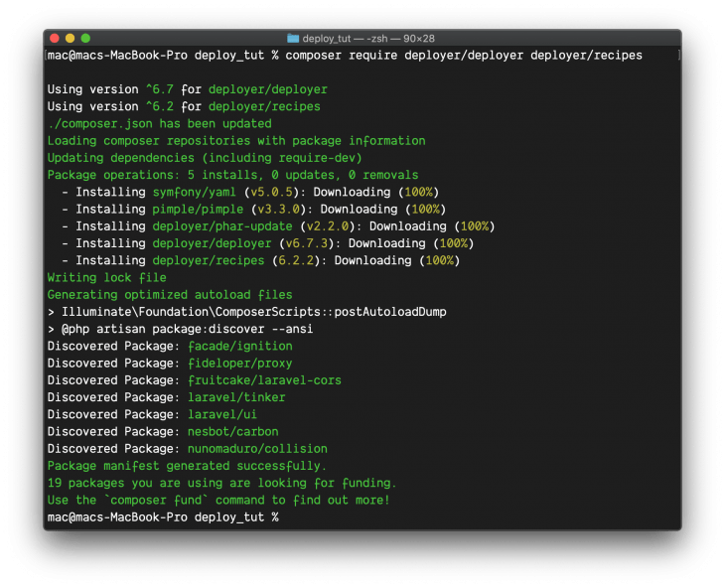Click nunomaduro/collision discovered package
The image size is (725, 588).
(x=257, y=449)
